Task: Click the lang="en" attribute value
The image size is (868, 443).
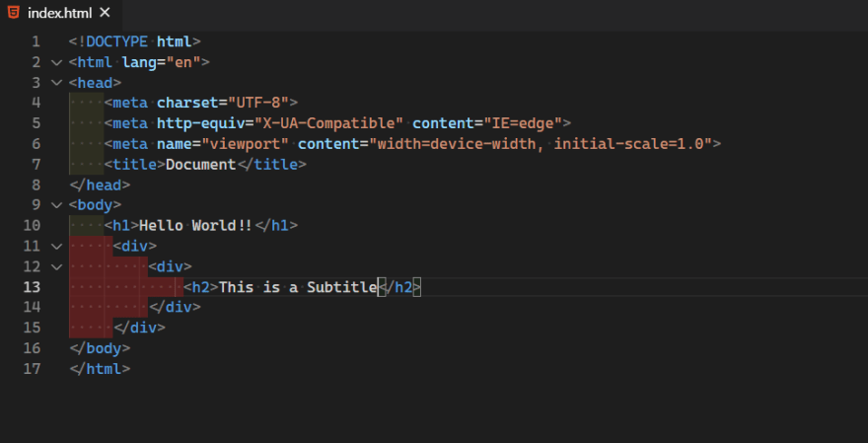Action: click(183, 62)
